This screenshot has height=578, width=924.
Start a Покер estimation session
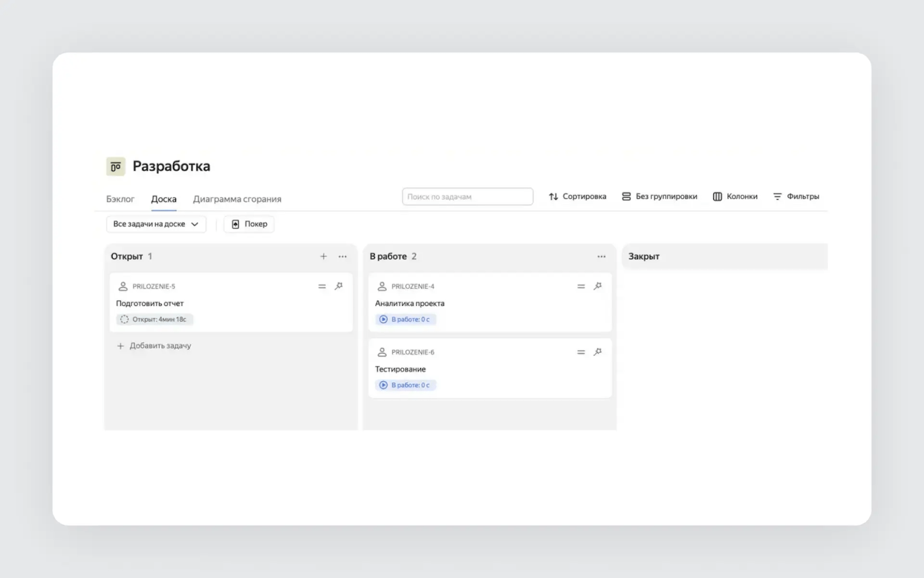249,224
